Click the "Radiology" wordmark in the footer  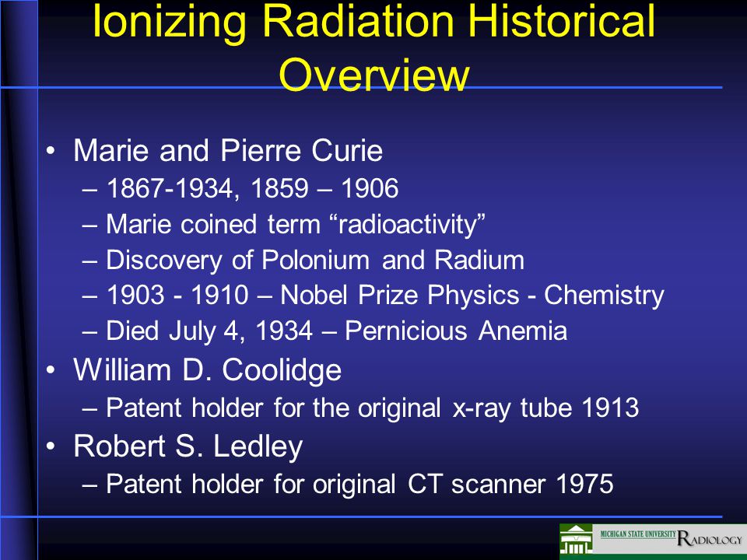710,538
